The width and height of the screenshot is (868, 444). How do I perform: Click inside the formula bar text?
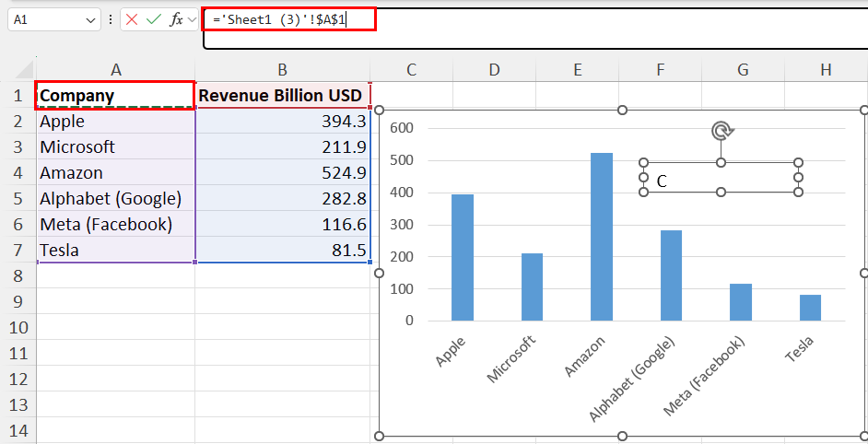pyautogui.click(x=279, y=20)
